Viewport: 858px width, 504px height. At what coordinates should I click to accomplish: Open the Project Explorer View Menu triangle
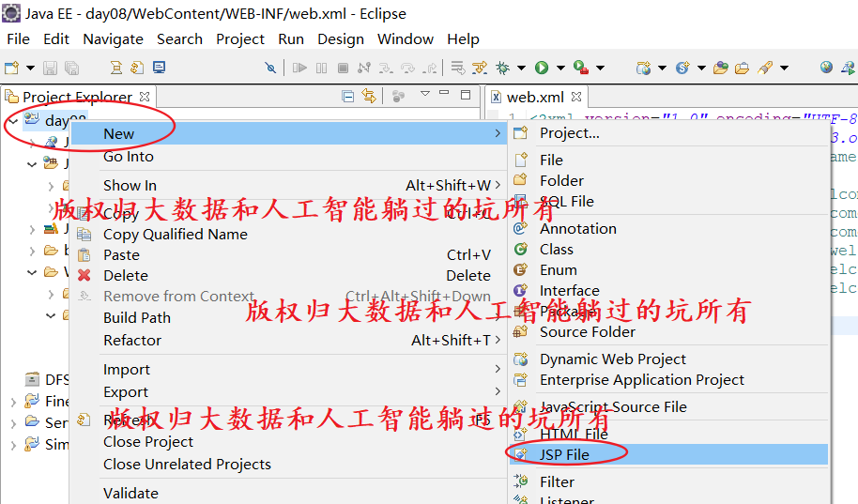coord(425,94)
